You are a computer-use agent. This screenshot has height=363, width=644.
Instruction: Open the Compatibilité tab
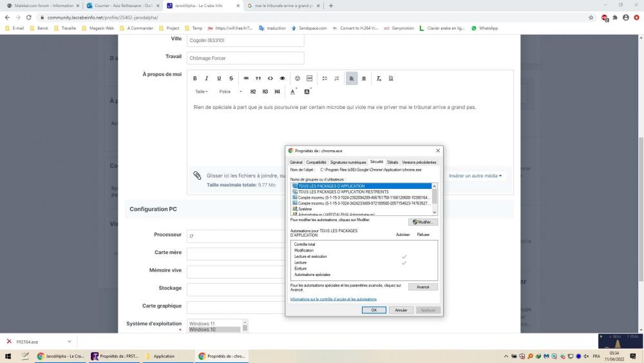tap(316, 162)
